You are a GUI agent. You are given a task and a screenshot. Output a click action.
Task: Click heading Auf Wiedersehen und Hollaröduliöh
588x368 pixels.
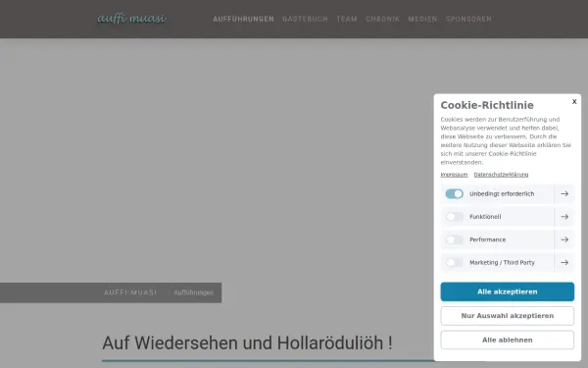pos(247,342)
